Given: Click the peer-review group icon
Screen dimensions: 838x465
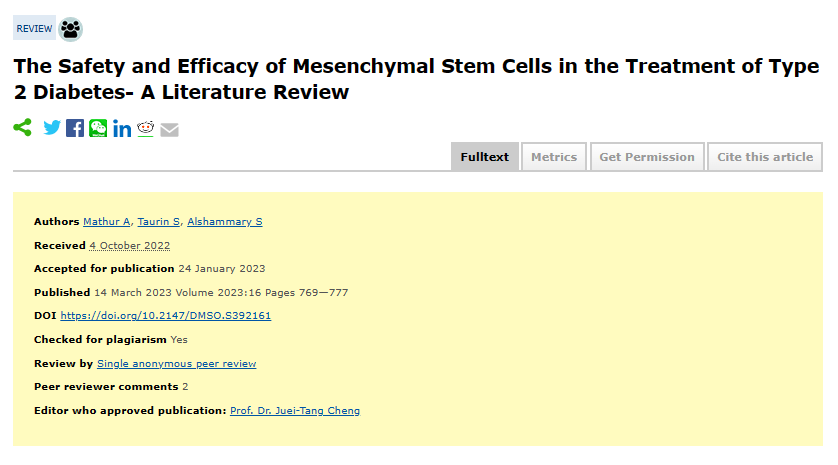Looking at the screenshot, I should (71, 29).
